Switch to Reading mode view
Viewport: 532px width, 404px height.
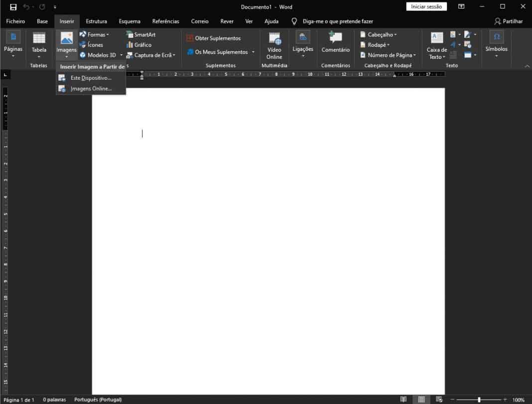point(403,399)
